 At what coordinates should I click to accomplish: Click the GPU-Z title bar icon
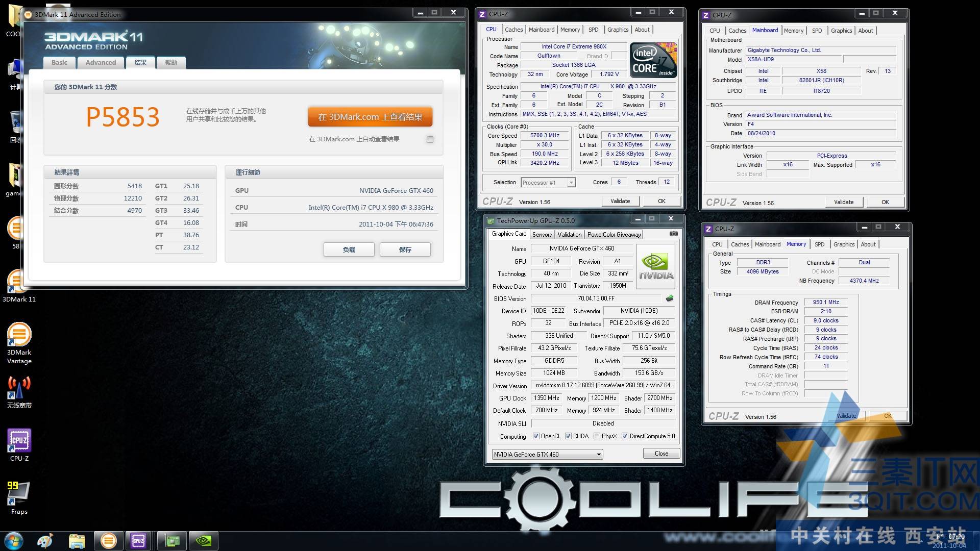pos(491,221)
